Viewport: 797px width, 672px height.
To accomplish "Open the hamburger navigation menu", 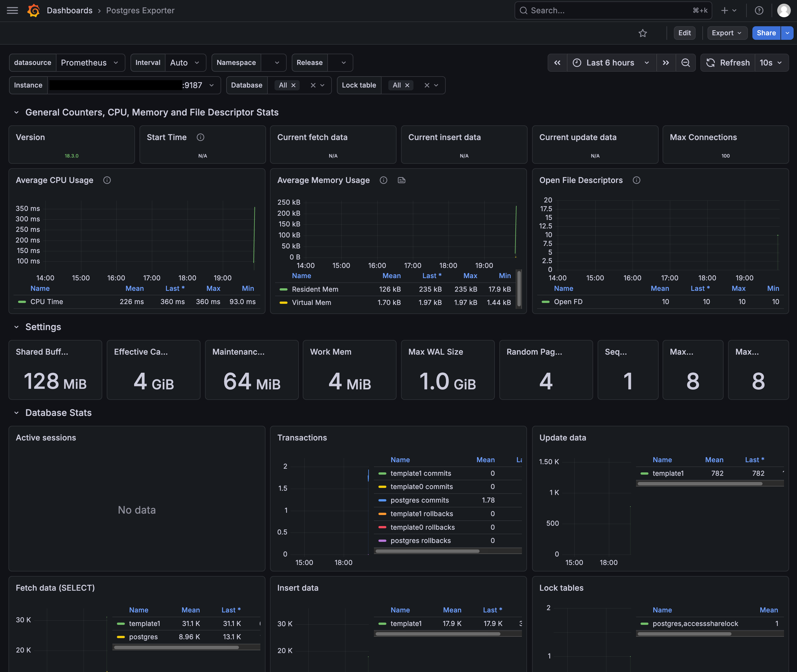I will 13,10.
